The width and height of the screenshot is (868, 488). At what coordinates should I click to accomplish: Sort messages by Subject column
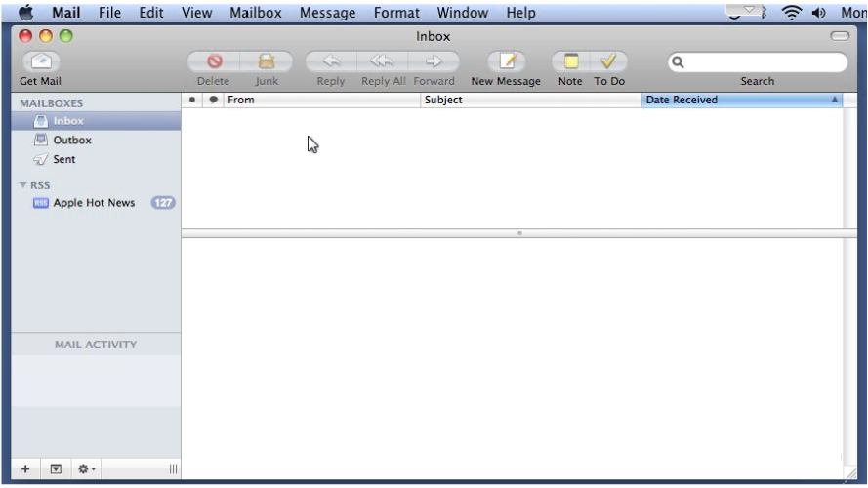point(531,100)
